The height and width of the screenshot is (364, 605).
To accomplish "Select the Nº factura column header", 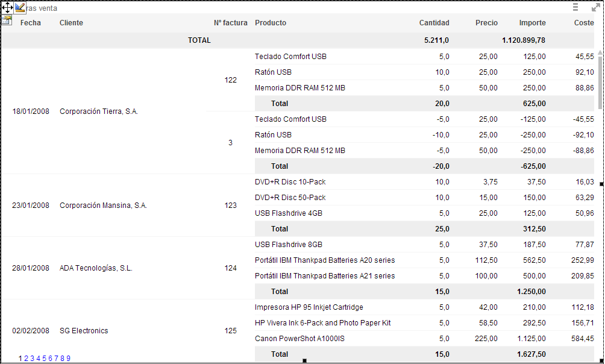I will (x=230, y=23).
